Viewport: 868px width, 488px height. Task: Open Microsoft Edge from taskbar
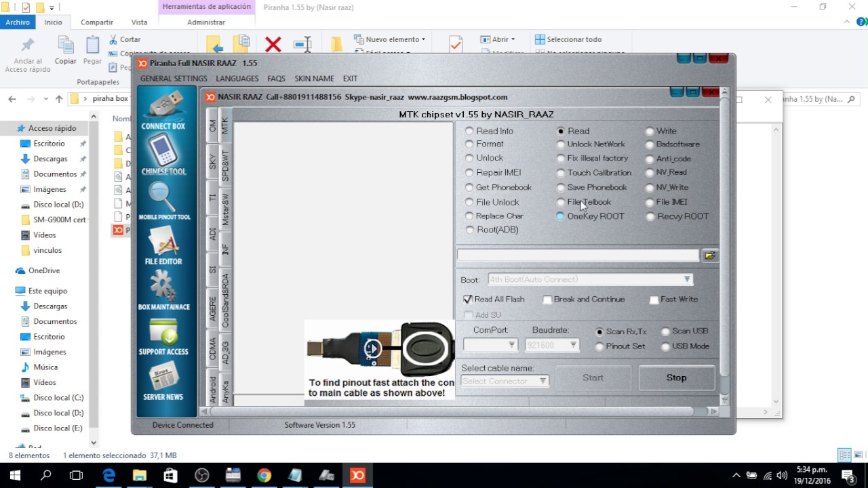coord(108,475)
